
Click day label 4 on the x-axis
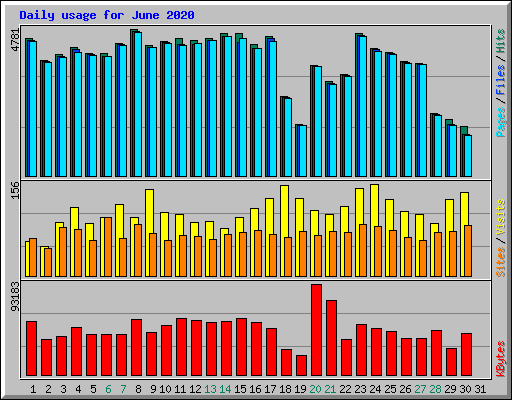[78, 389]
